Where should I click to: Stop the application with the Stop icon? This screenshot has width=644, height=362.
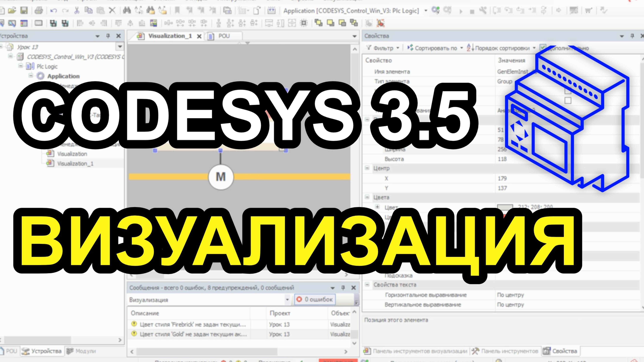[472, 11]
